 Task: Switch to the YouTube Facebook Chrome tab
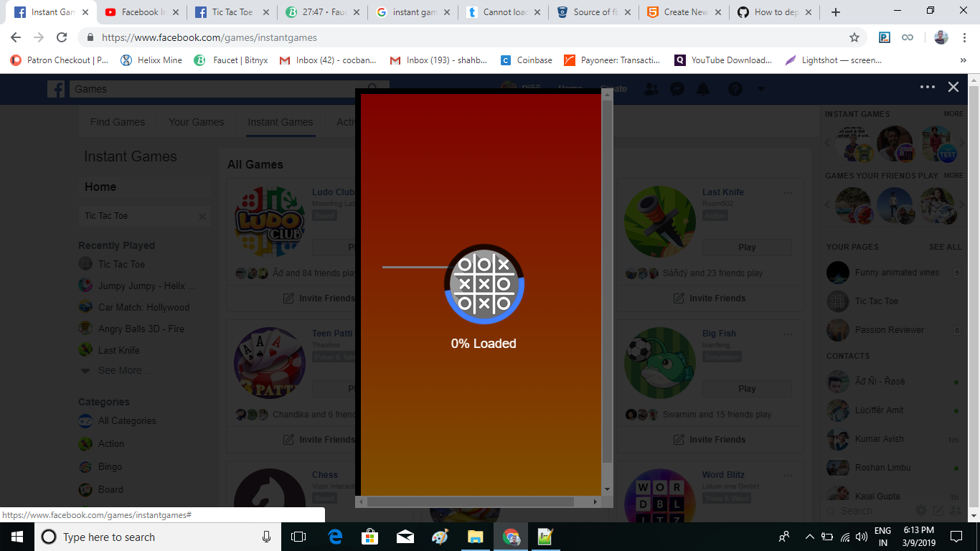(x=141, y=12)
